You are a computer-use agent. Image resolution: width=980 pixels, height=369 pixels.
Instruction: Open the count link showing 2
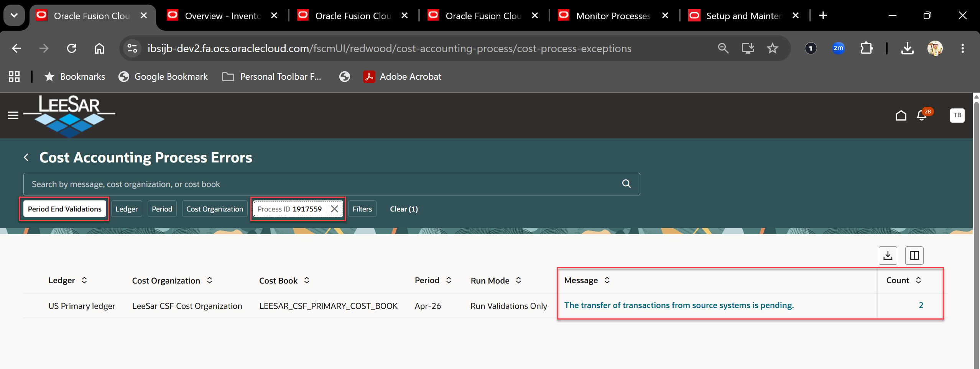click(921, 305)
